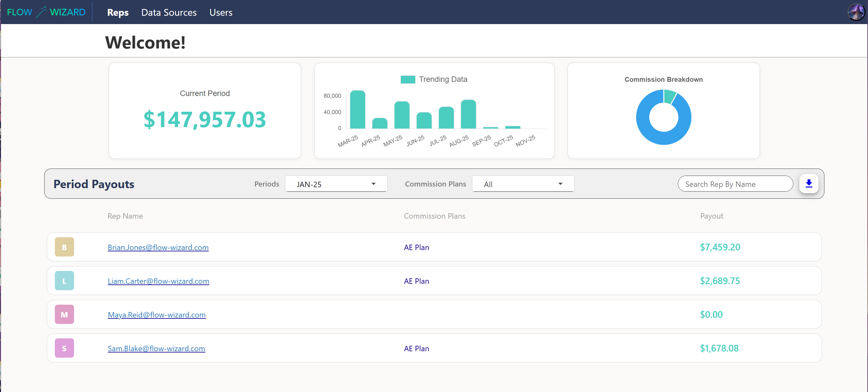Open Maya.Reid@flow-wizard.com rep link

pos(157,315)
